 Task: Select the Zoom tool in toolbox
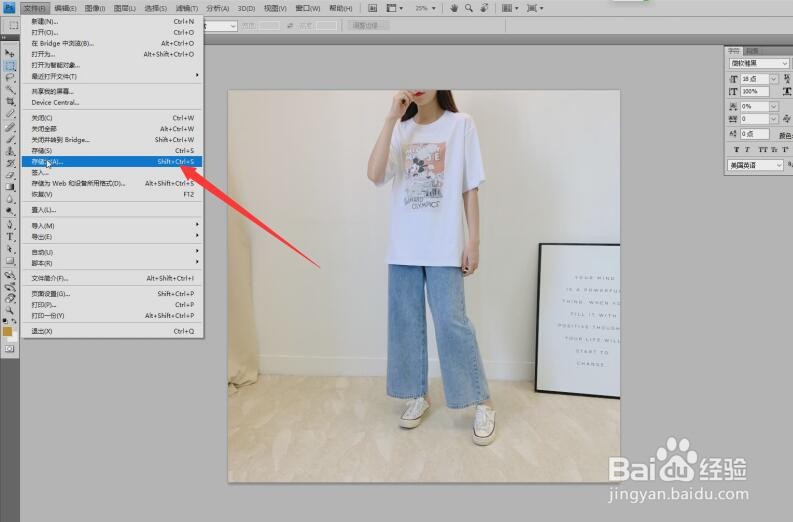pos(10,310)
